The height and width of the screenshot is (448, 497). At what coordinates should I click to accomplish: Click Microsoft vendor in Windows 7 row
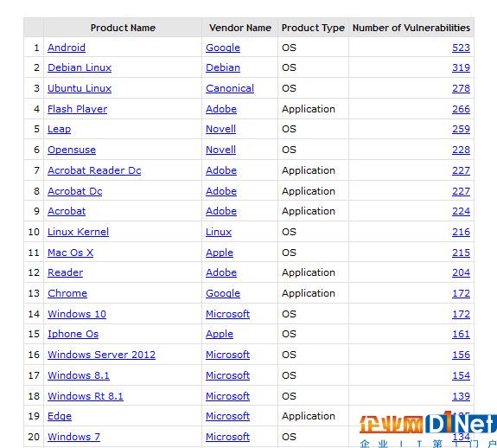[227, 437]
